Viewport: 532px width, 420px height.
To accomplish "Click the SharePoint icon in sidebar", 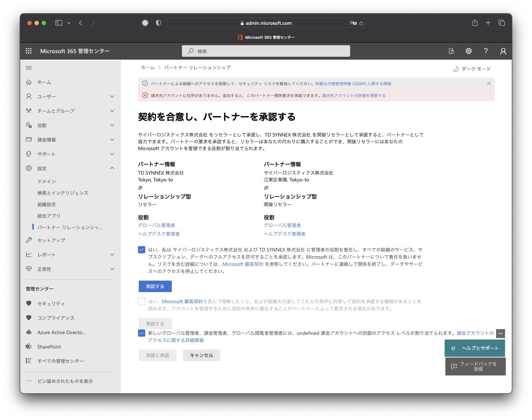I will 29,346.
